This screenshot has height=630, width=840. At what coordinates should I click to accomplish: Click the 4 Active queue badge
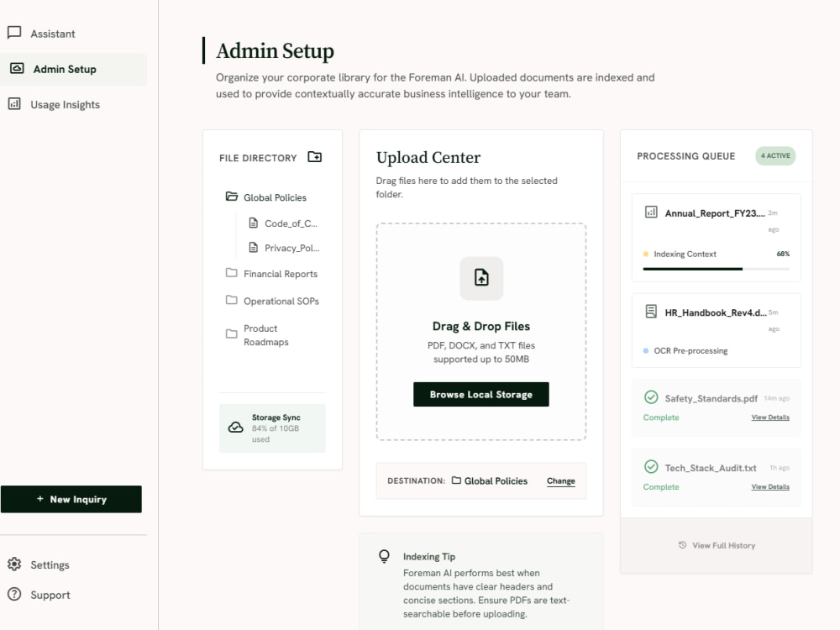775,156
